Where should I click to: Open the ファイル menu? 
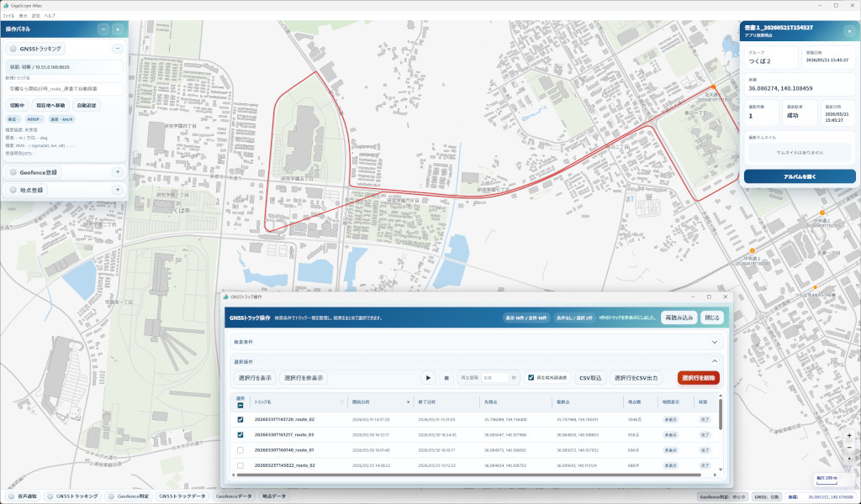click(8, 16)
